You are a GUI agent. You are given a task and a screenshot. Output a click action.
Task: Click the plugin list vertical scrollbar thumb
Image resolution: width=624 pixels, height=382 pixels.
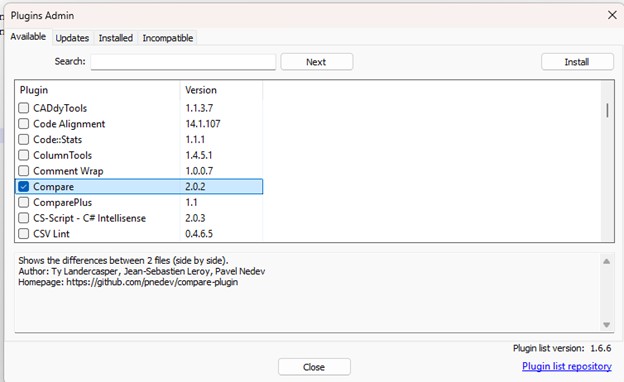click(607, 110)
